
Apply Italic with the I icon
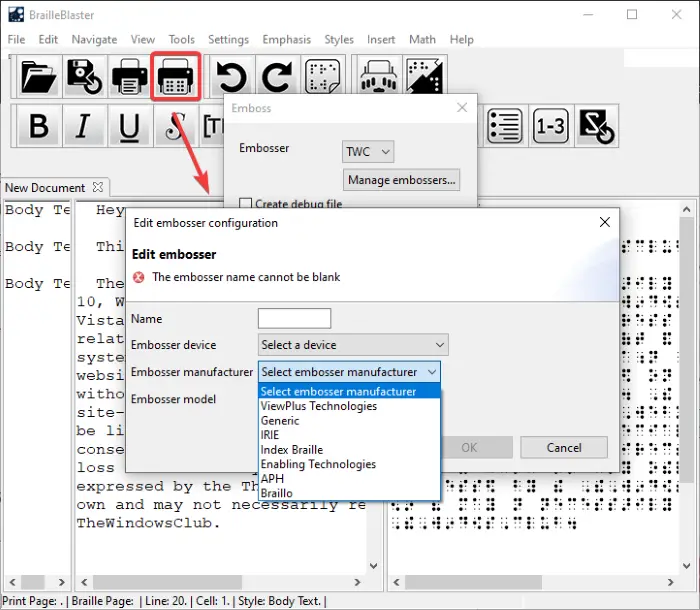84,126
